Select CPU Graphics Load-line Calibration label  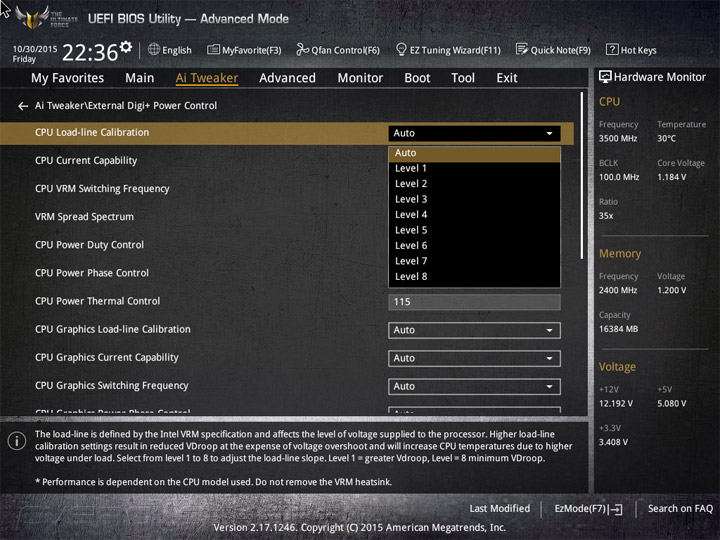(x=112, y=329)
